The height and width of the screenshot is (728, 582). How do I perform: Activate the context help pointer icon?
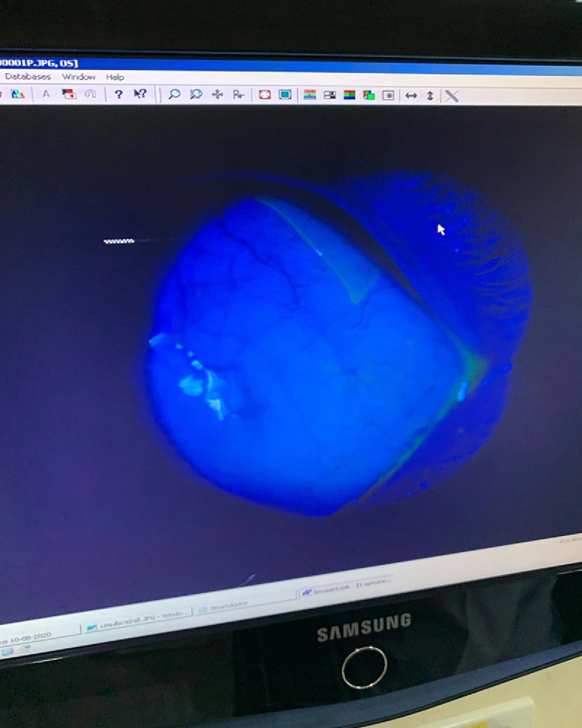(x=140, y=94)
